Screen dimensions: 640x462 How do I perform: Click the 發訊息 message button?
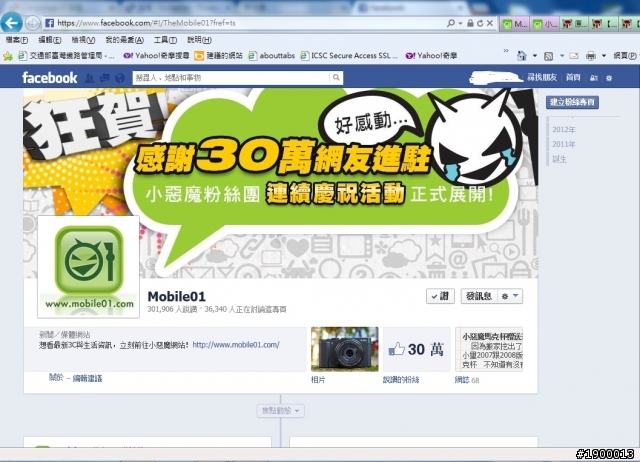479,296
